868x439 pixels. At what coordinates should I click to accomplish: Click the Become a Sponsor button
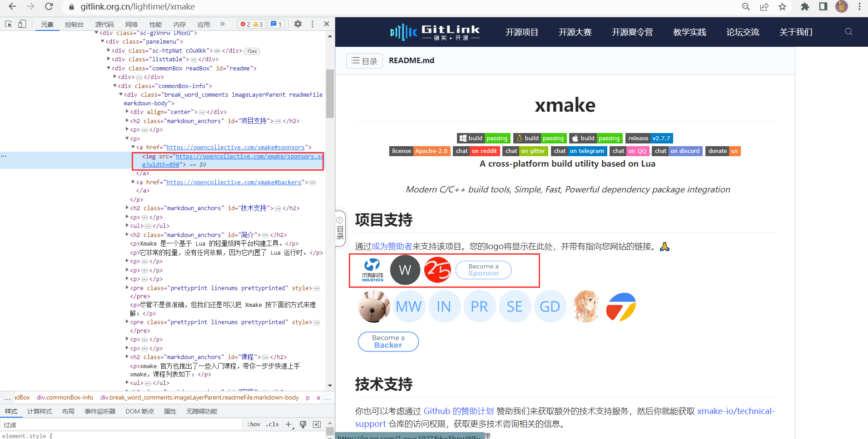coord(484,270)
